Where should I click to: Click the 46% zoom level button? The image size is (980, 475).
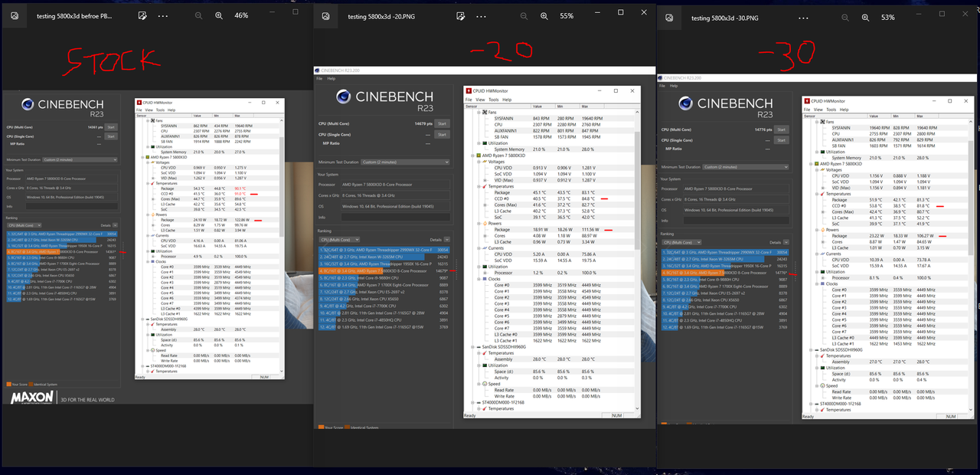241,15
